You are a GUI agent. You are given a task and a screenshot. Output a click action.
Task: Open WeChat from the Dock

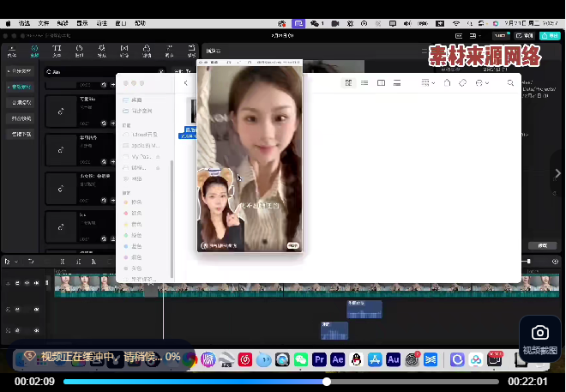click(x=301, y=359)
